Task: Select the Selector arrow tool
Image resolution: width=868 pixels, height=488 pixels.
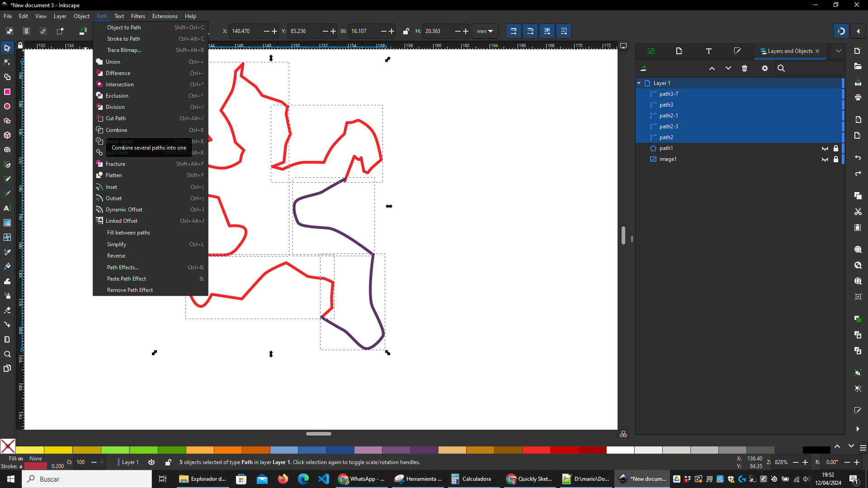Action: 7,48
